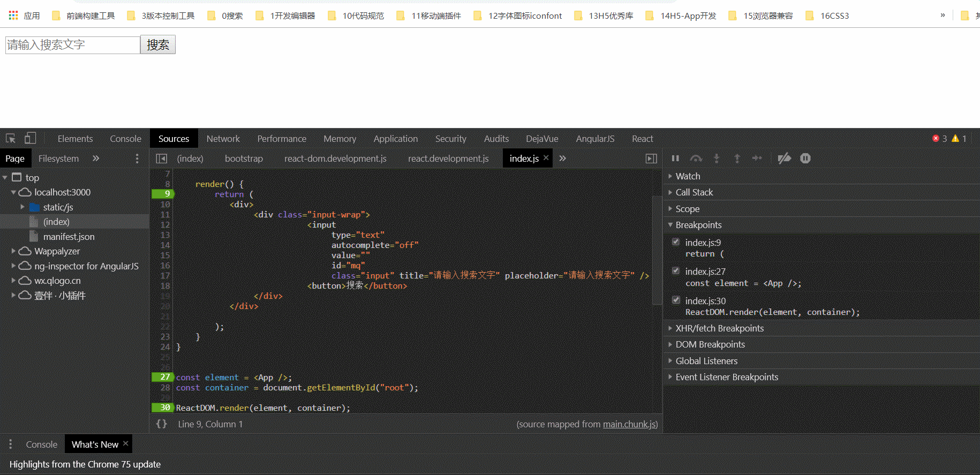Toggle the device toolbar icon

click(31, 139)
